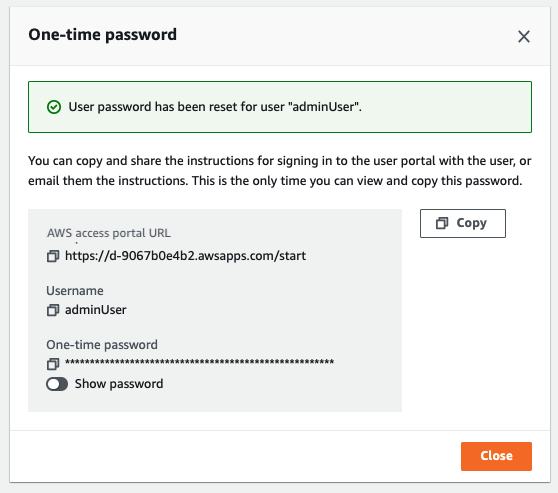The width and height of the screenshot is (558, 493).
Task: Click the copy icon beside adminUser username
Action: (x=53, y=310)
